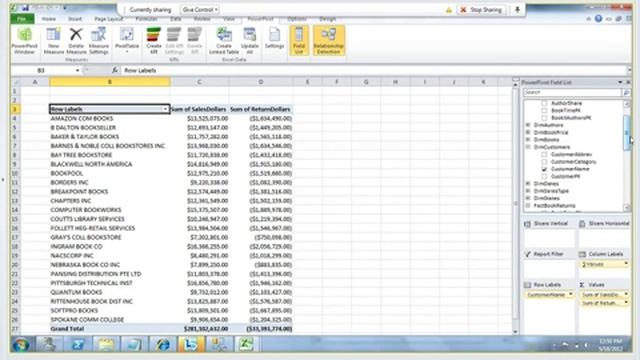The width and height of the screenshot is (640, 360).
Task: Expand the DimAuthors table
Action: [528, 125]
